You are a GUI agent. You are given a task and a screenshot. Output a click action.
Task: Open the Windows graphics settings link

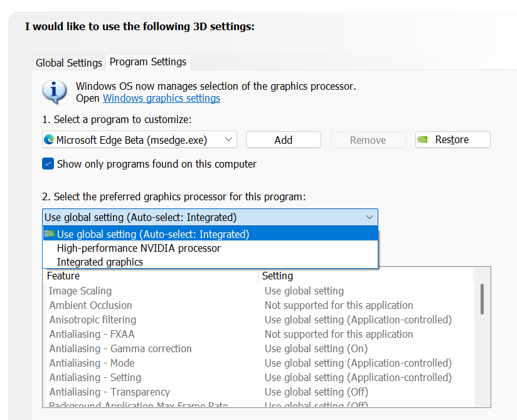pos(161,98)
